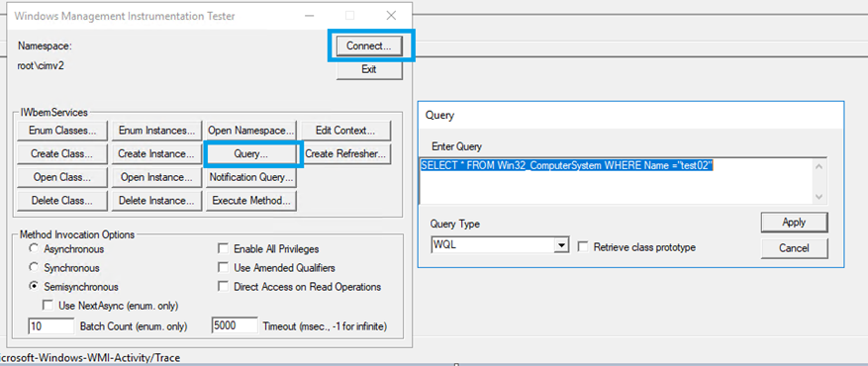868x366 pixels.
Task: Click Edit Context... button
Action: 345,131
